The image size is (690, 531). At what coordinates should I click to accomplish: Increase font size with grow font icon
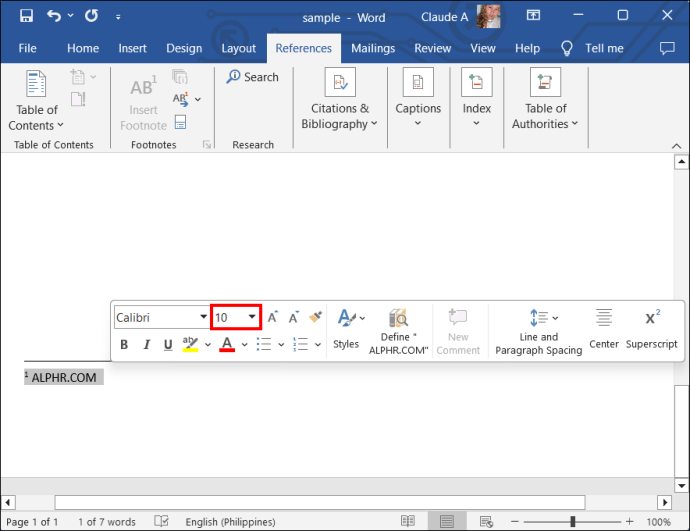click(x=273, y=317)
